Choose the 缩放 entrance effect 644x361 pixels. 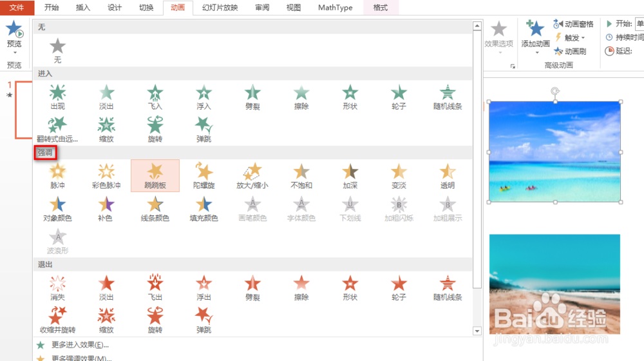click(x=106, y=130)
